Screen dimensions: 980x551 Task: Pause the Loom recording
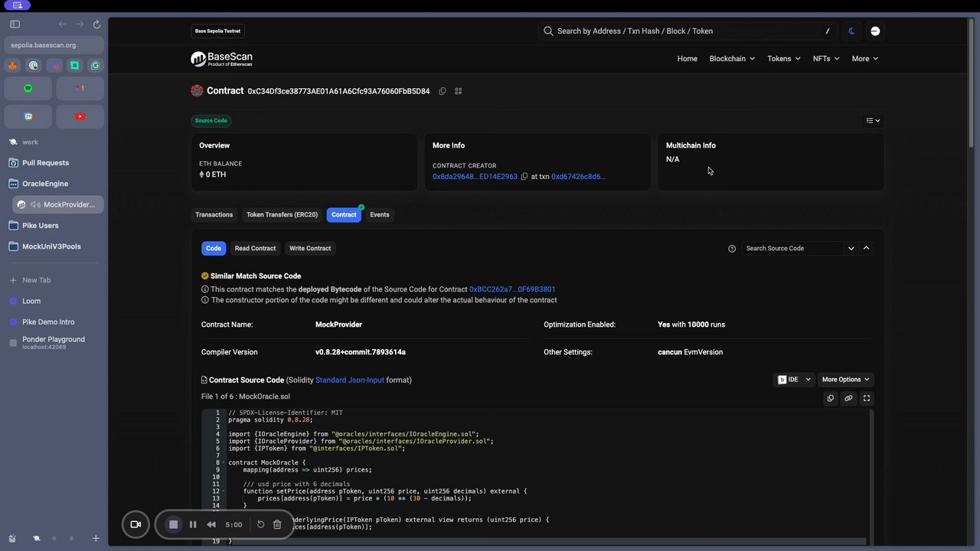point(193,524)
